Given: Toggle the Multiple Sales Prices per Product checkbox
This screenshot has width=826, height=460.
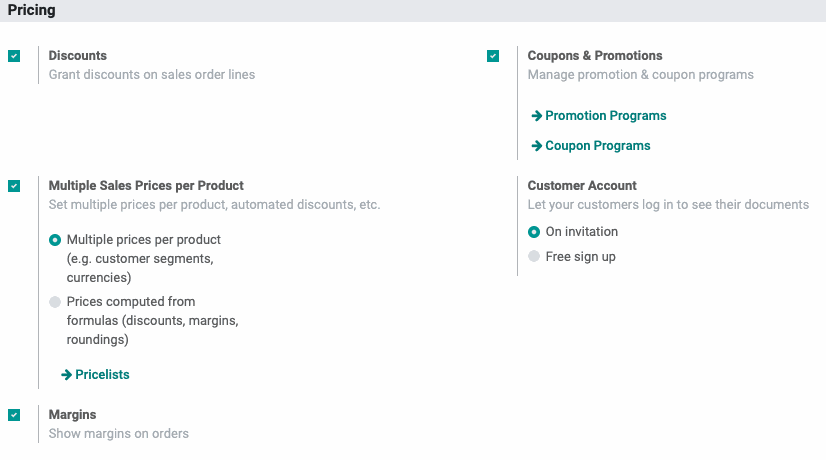Looking at the screenshot, I should [14, 186].
